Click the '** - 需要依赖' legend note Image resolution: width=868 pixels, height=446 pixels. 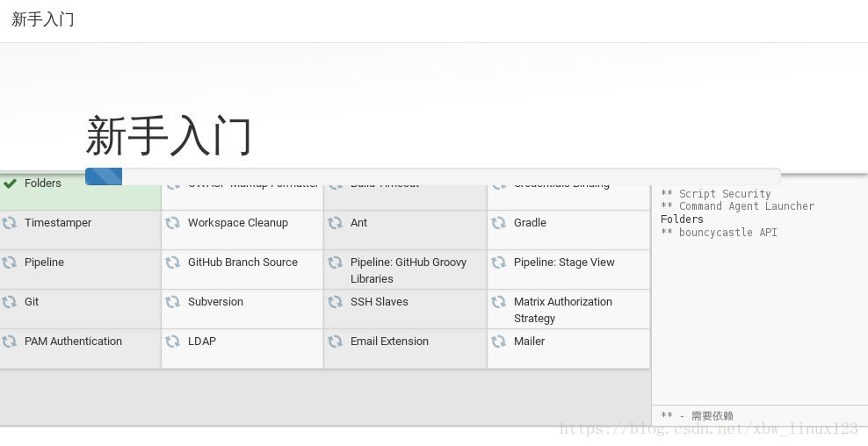(x=697, y=415)
